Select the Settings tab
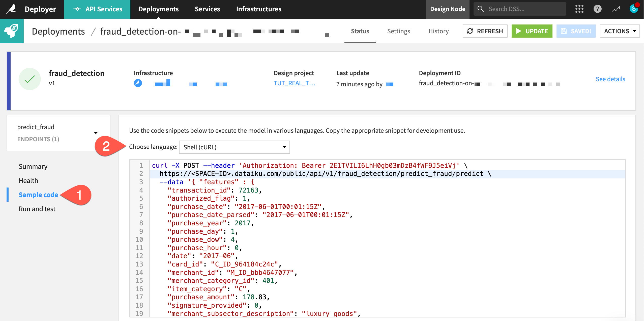Viewport: 644px width, 321px height. point(398,31)
